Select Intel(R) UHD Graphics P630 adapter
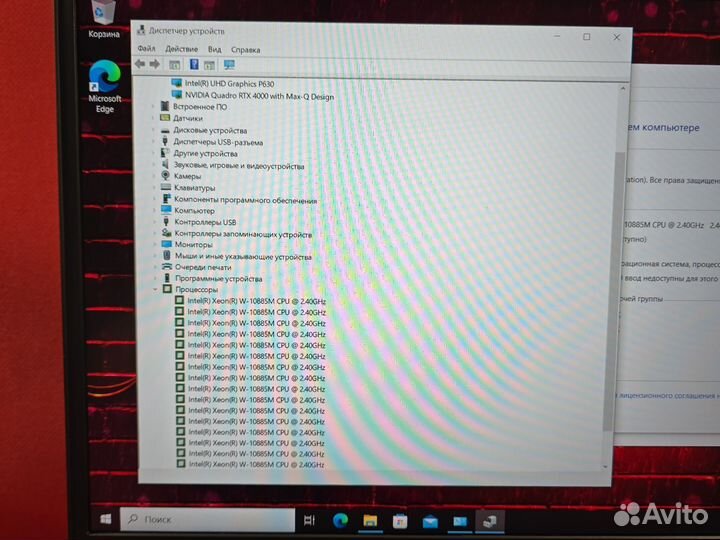This screenshot has width=720, height=540. point(229,84)
